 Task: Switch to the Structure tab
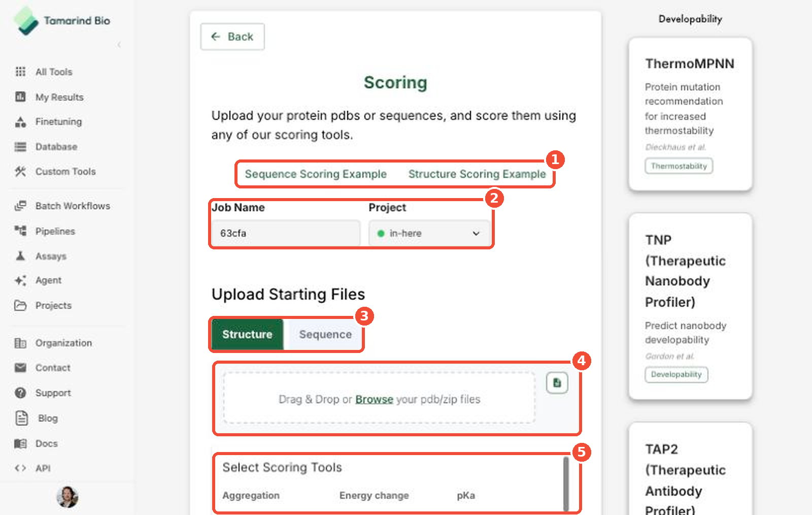coord(247,334)
